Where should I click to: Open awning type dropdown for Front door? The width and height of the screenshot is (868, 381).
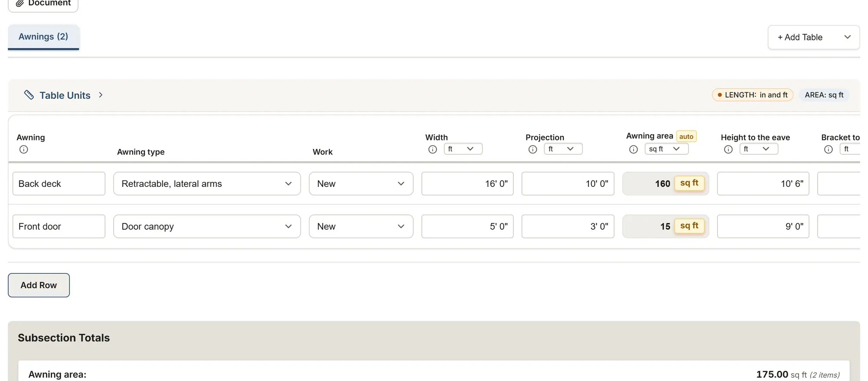[207, 226]
